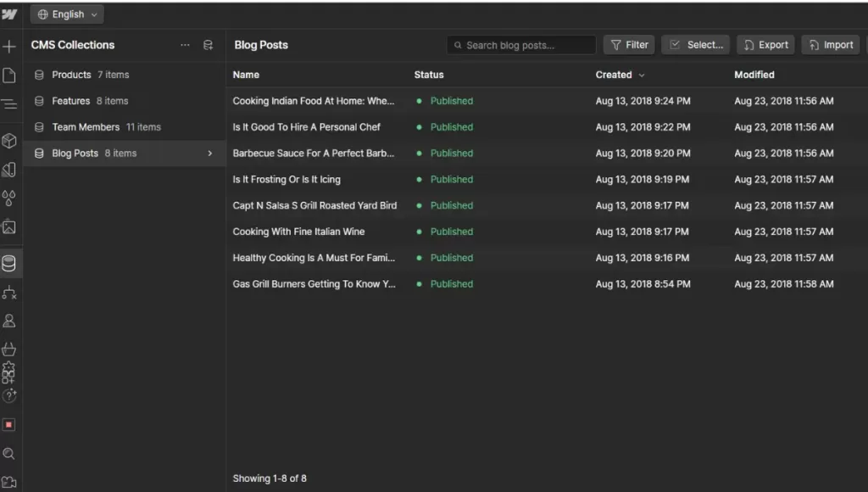Select the CMS database icon in sidebar

pos(8,264)
